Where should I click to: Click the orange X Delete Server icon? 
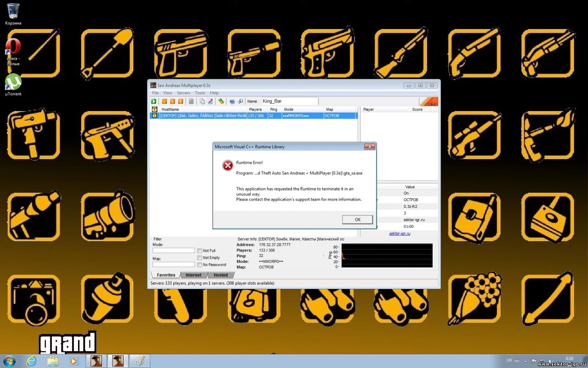tap(172, 101)
